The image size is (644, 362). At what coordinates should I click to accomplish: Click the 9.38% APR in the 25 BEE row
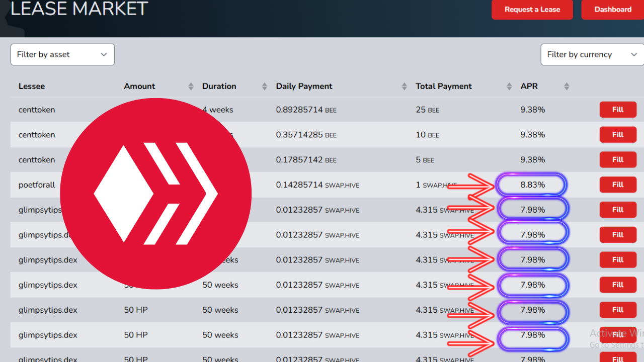tap(532, 110)
